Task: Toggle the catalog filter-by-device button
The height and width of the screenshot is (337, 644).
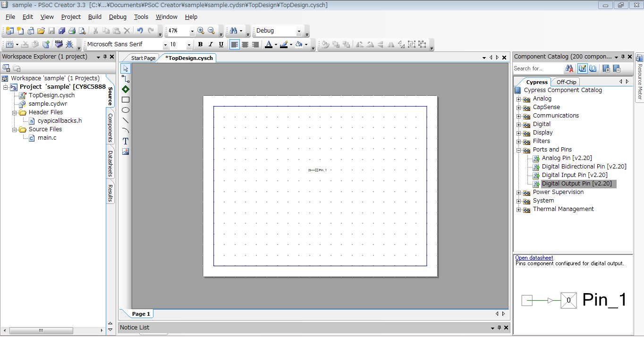Action: click(x=583, y=68)
